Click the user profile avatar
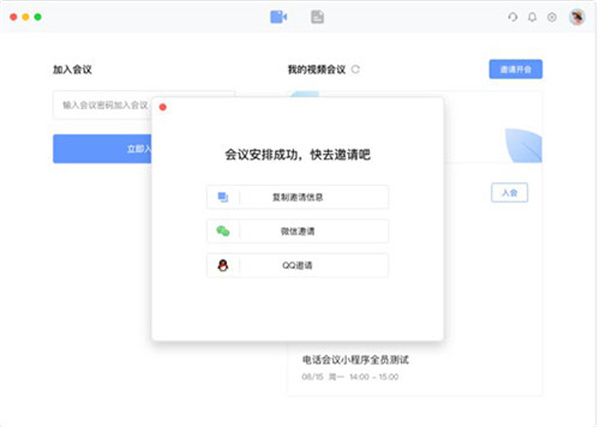This screenshot has width=600, height=427. coord(577,17)
